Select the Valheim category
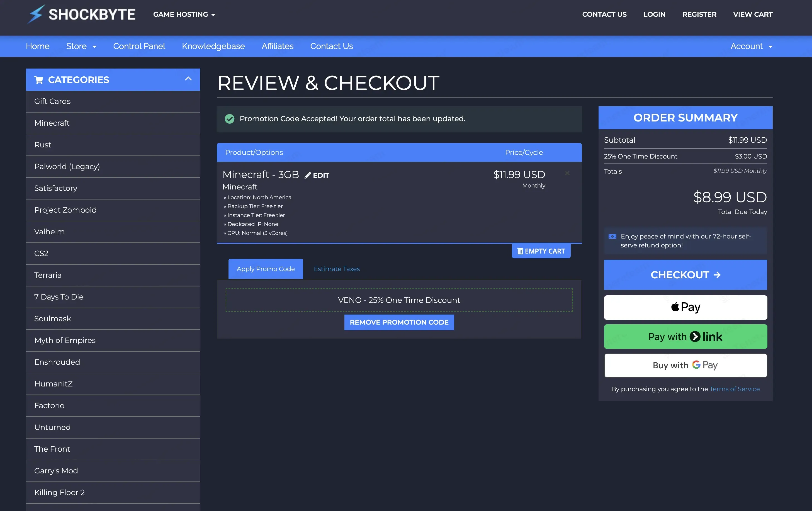Screen dimensions: 812x511 point(113,232)
